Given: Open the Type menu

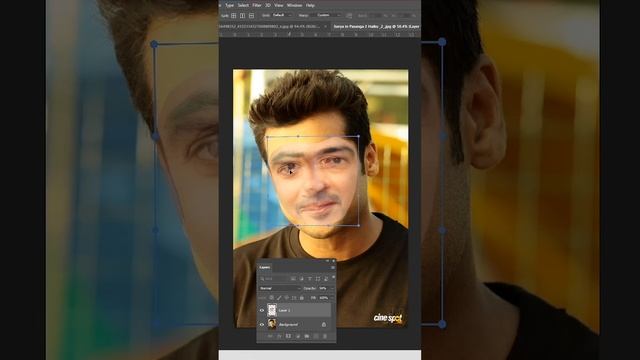Looking at the screenshot, I should tap(229, 5).
